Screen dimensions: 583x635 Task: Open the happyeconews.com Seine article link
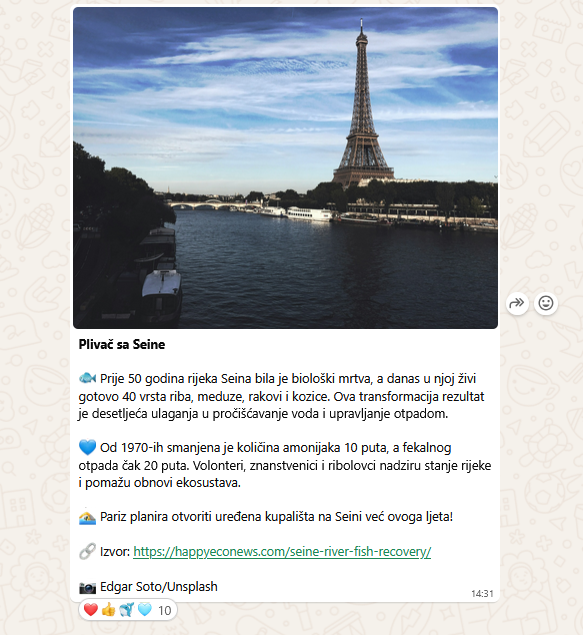click(x=282, y=552)
